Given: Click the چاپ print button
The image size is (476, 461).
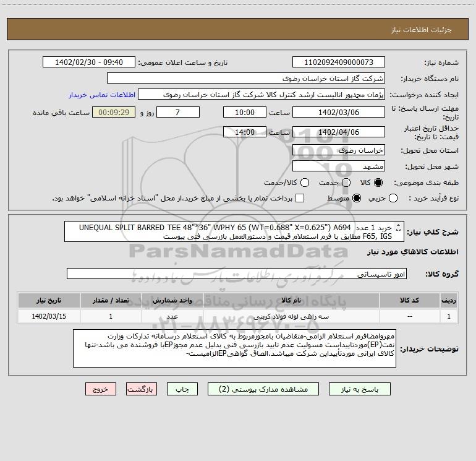Looking at the screenshot, I should pos(182,389).
